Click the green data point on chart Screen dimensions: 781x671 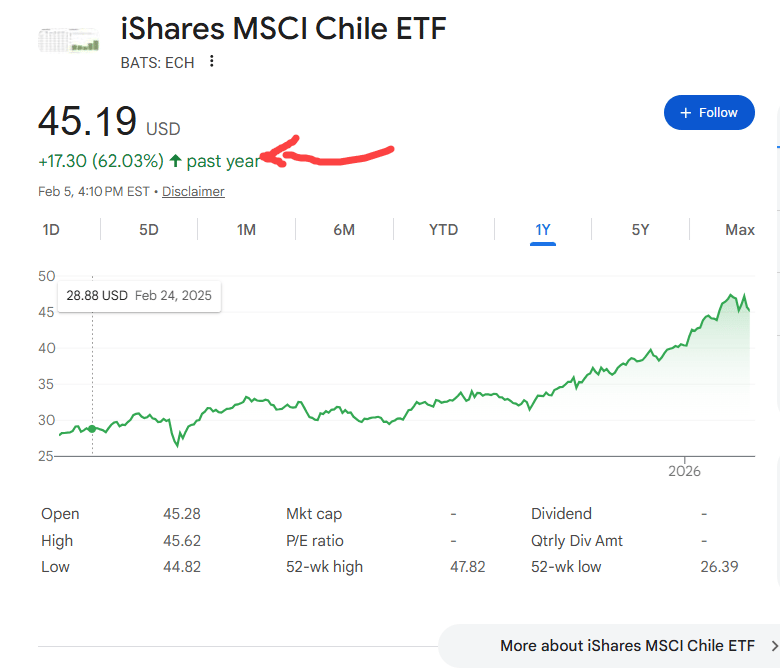point(92,428)
